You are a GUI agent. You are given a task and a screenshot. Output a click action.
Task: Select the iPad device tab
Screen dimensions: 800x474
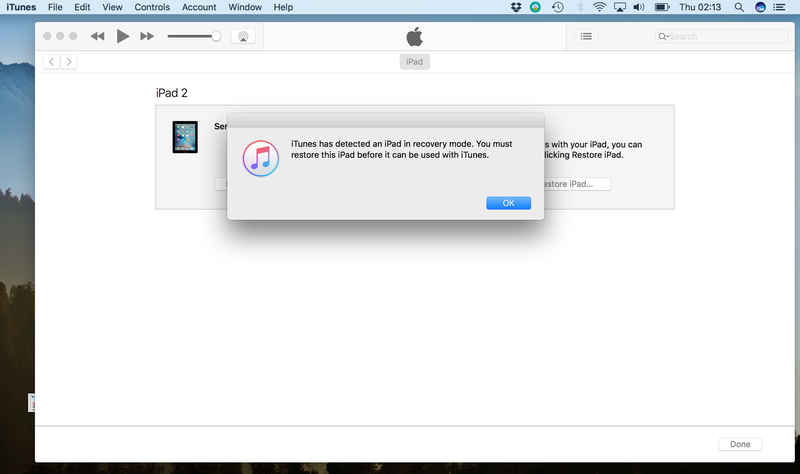tap(414, 62)
